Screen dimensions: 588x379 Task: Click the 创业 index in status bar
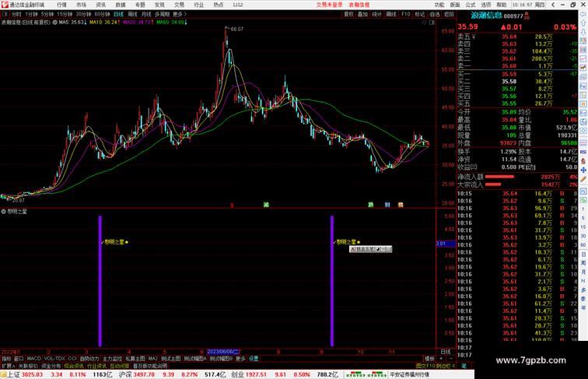(237, 374)
